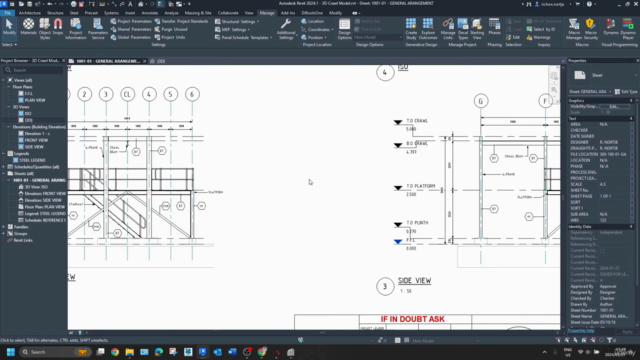Click Create Study in Generative Design
The width and height of the screenshot is (640, 360).
pos(411,29)
